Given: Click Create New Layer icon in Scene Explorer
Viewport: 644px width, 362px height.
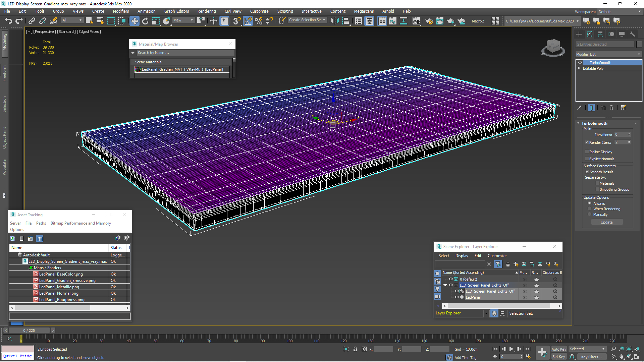Looking at the screenshot, I should pyautogui.click(x=516, y=264).
